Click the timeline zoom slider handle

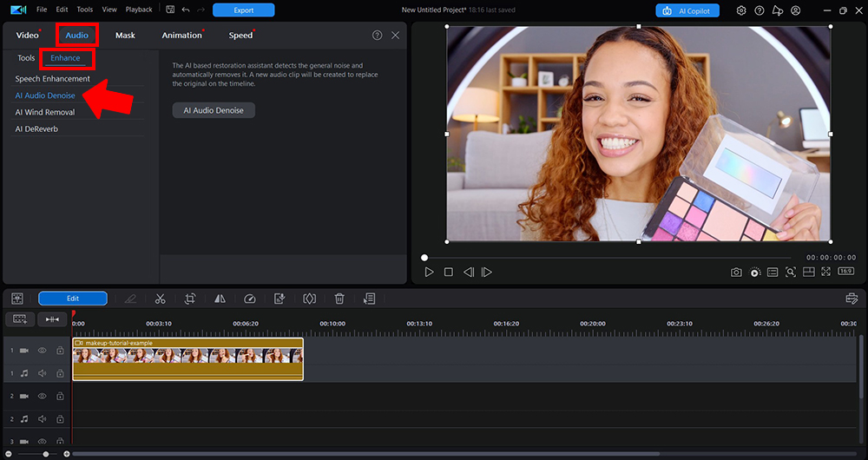[45, 454]
